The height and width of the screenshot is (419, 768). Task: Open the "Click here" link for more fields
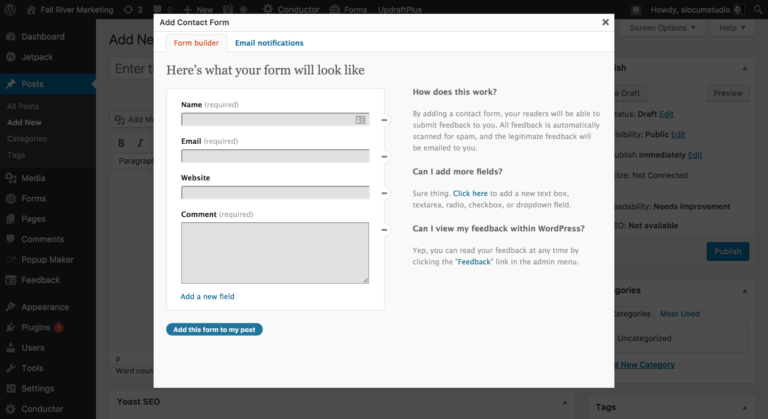470,194
